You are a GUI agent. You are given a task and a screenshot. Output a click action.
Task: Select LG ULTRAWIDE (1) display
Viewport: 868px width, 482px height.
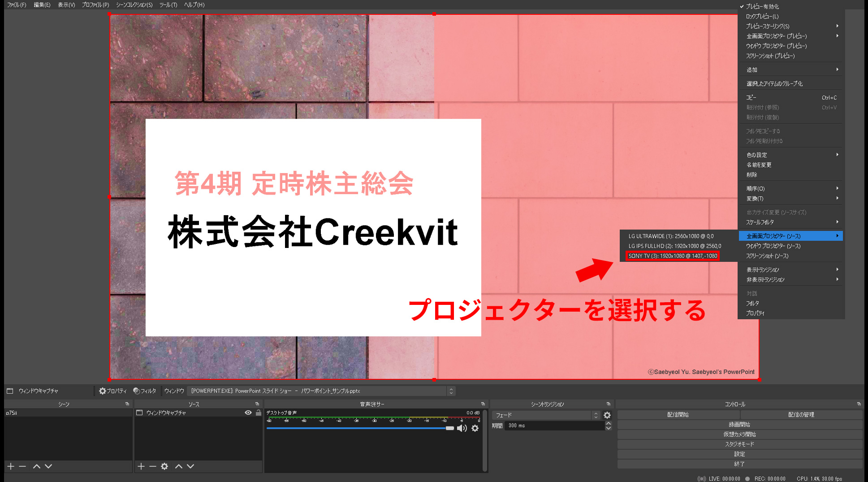(x=671, y=236)
